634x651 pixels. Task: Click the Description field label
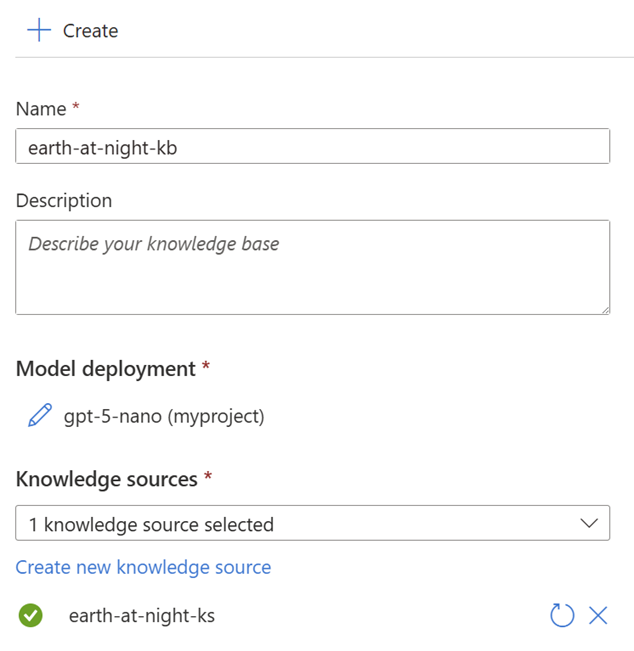[64, 200]
